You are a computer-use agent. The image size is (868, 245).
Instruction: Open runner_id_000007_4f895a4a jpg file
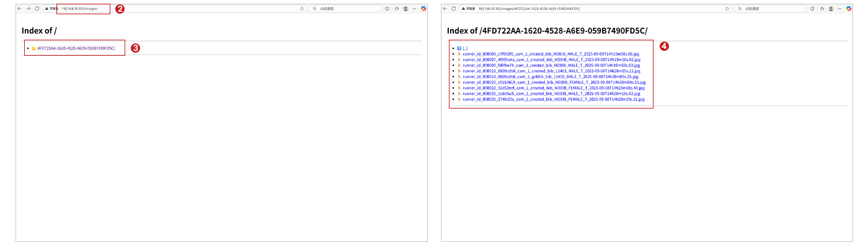coord(551,60)
